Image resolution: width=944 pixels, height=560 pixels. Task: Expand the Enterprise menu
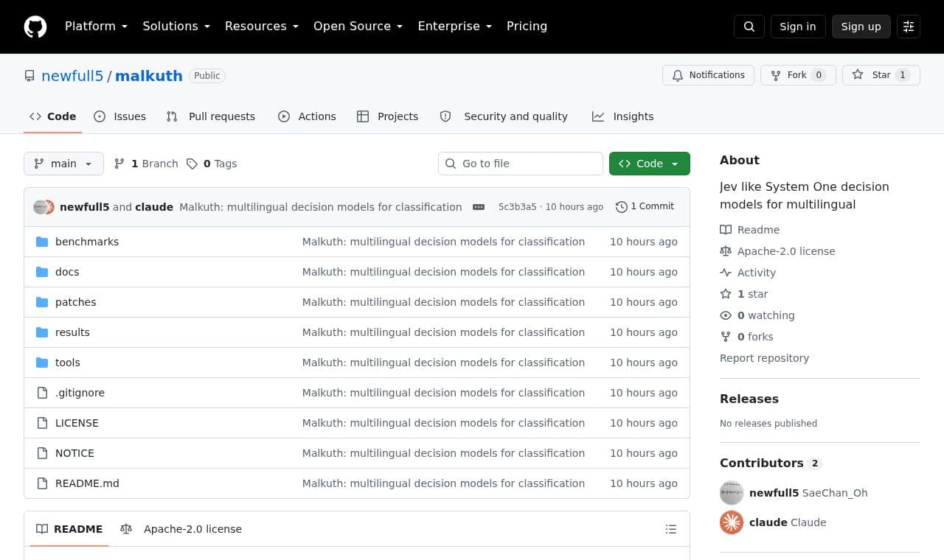[454, 27]
